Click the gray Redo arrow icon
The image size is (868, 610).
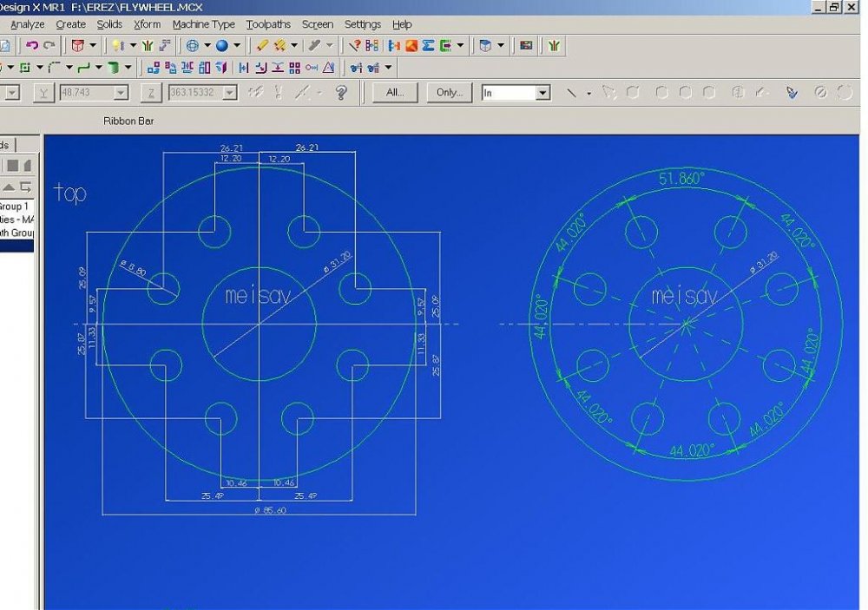[49, 45]
